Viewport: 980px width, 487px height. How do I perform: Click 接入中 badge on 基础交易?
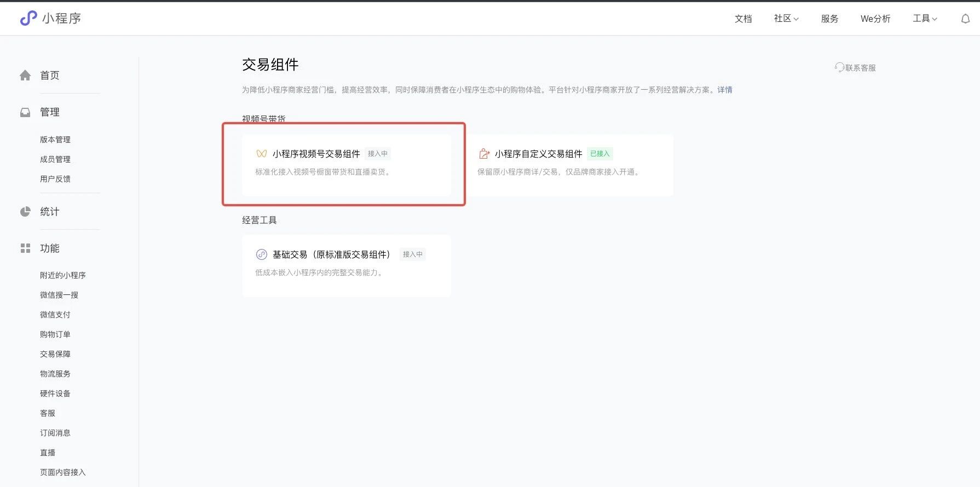(x=413, y=254)
